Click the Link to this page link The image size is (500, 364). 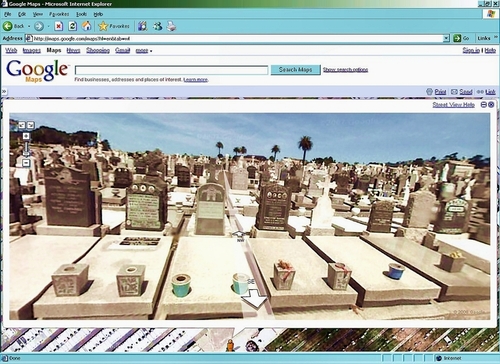490,92
